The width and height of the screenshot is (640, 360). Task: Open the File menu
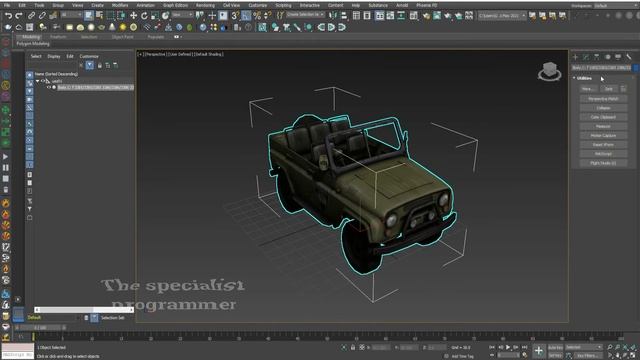click(x=7, y=5)
